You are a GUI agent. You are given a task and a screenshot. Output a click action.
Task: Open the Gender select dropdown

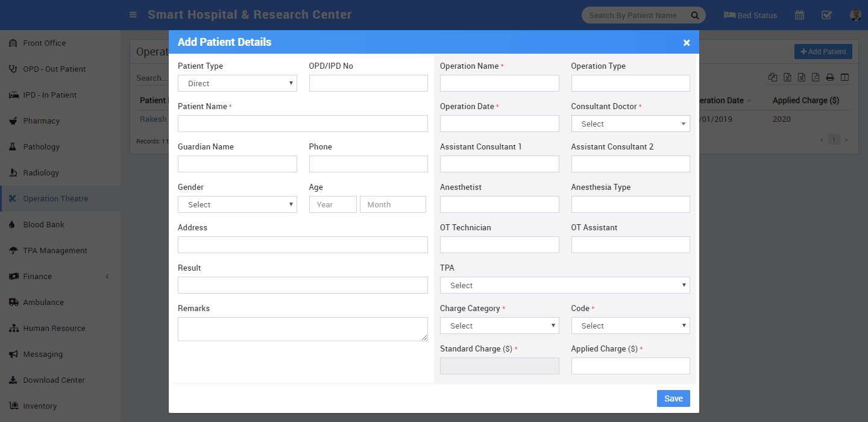click(237, 204)
